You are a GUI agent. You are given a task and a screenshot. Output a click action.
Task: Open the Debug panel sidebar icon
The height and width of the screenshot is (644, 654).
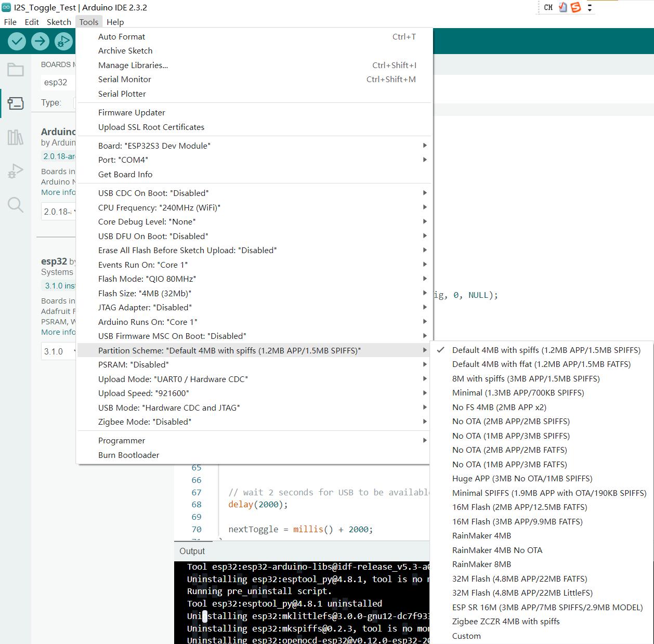[15, 171]
